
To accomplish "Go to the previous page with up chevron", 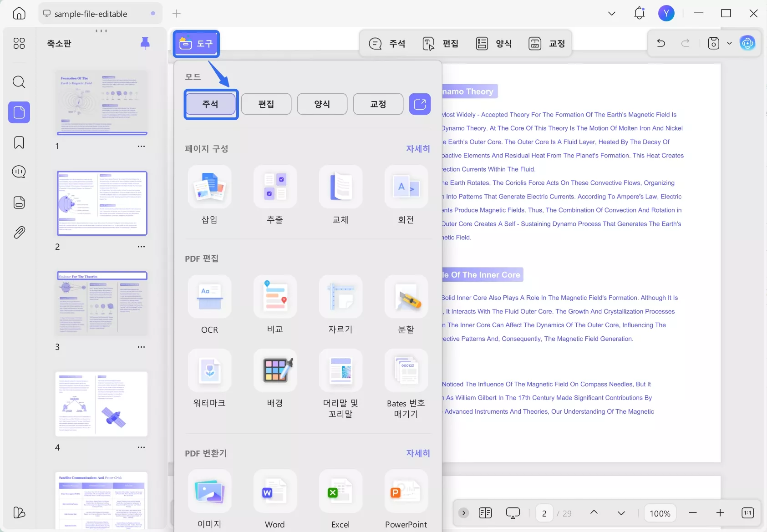I will (594, 513).
